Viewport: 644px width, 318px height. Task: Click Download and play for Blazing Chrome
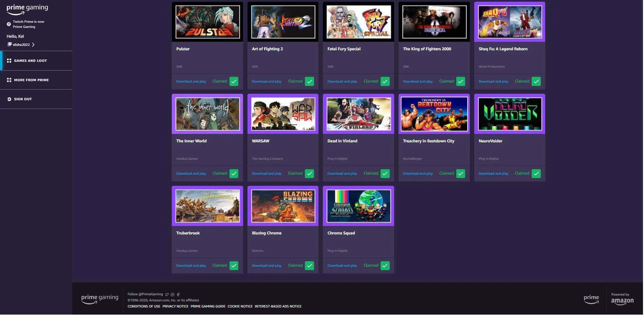(267, 266)
